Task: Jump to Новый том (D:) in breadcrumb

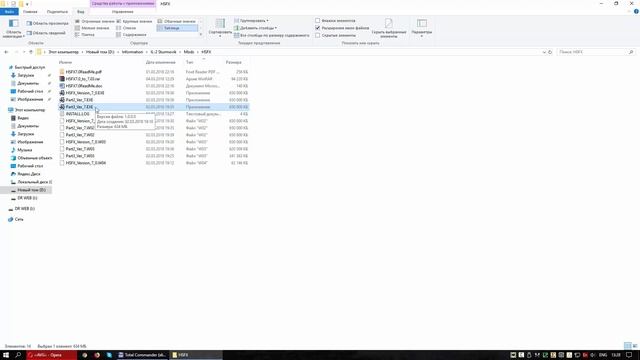Action: coord(100,52)
